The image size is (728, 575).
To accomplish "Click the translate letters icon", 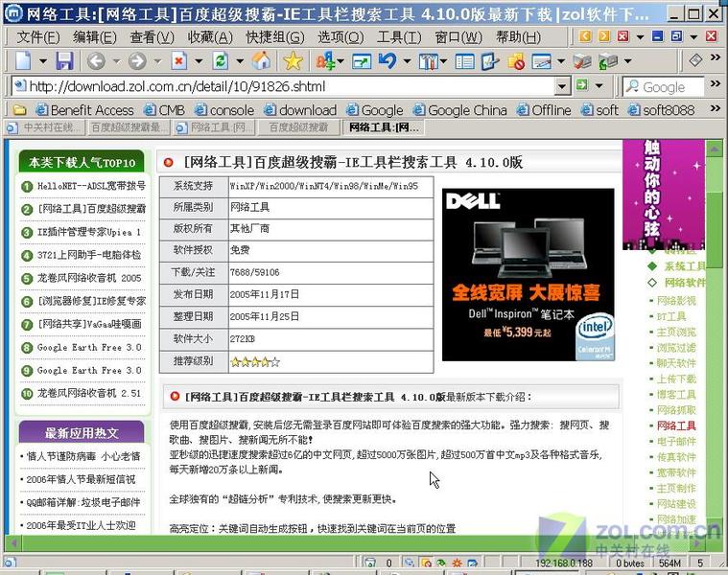I will tap(325, 60).
